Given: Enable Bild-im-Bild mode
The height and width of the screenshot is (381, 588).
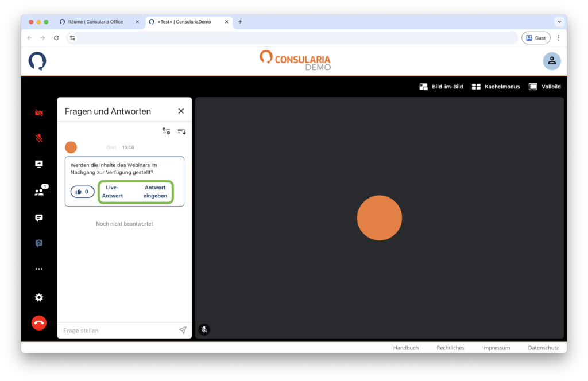Looking at the screenshot, I should click(441, 87).
